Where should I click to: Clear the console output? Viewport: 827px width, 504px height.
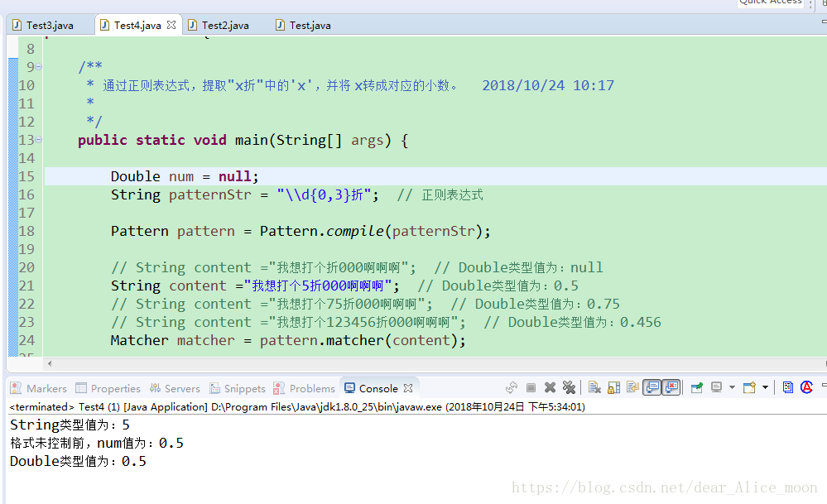tap(594, 387)
